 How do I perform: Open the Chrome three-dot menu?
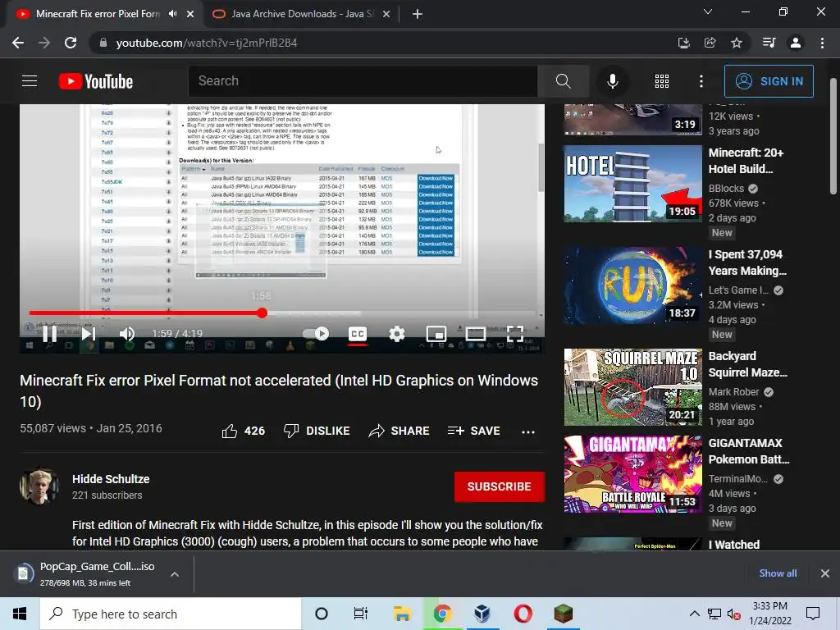822,43
